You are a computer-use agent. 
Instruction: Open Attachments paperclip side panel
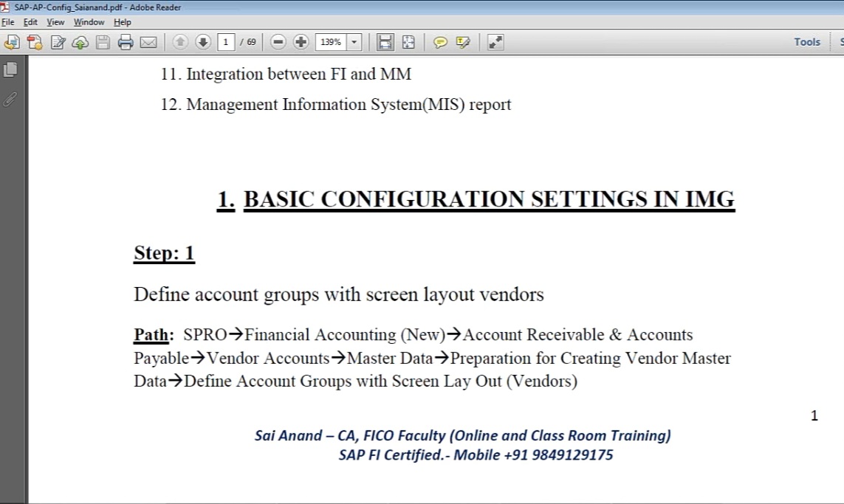(x=10, y=100)
